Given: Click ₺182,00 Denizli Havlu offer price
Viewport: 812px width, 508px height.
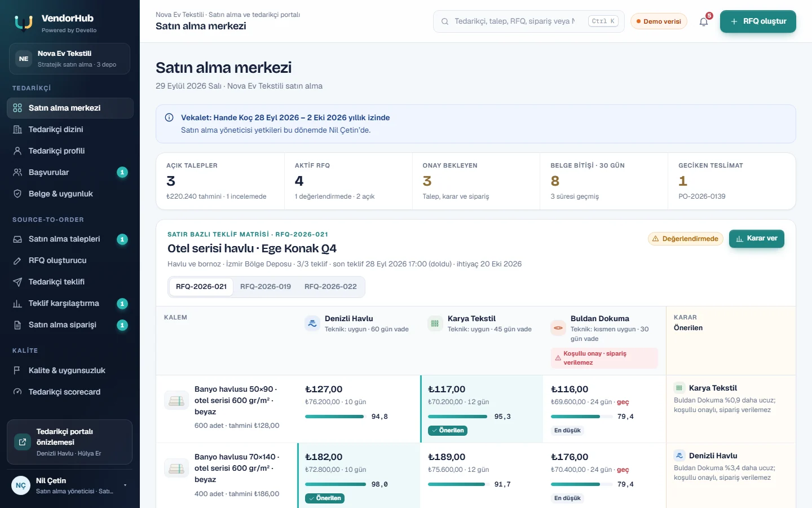Looking at the screenshot, I should pyautogui.click(x=324, y=457).
